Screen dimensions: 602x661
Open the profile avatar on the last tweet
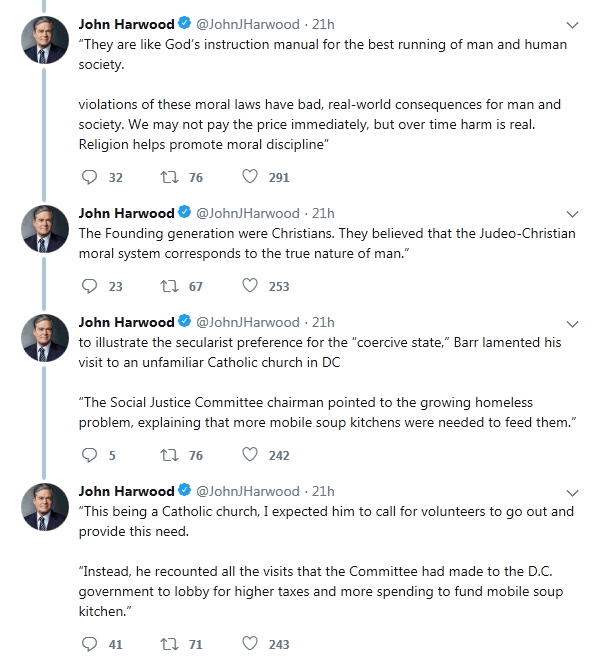click(45, 507)
